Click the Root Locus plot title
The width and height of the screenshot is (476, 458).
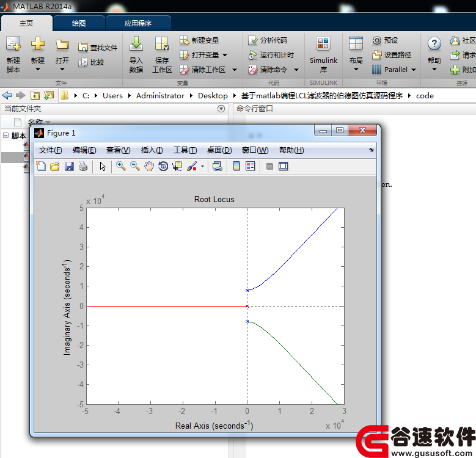[214, 199]
